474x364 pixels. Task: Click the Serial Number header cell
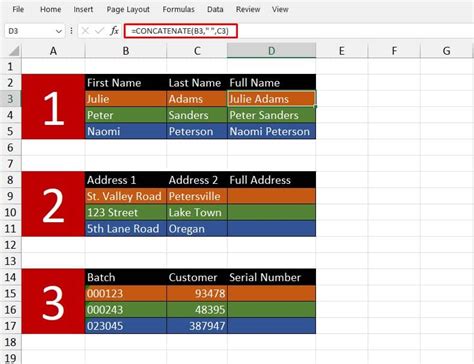272,277
